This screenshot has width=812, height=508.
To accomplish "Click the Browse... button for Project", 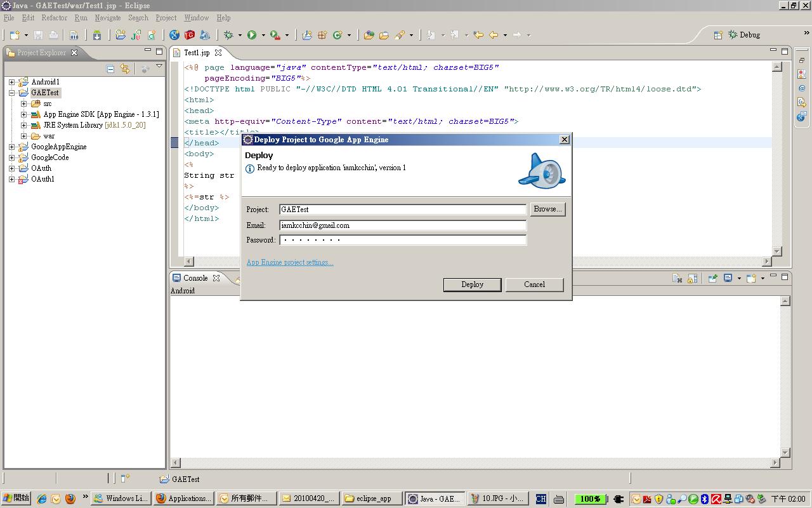I will click(547, 209).
